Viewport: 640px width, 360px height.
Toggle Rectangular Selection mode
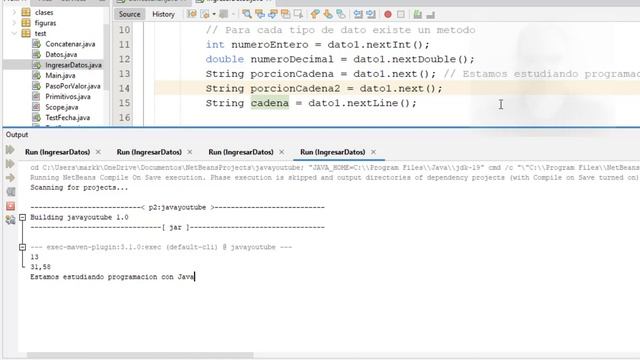(298, 14)
